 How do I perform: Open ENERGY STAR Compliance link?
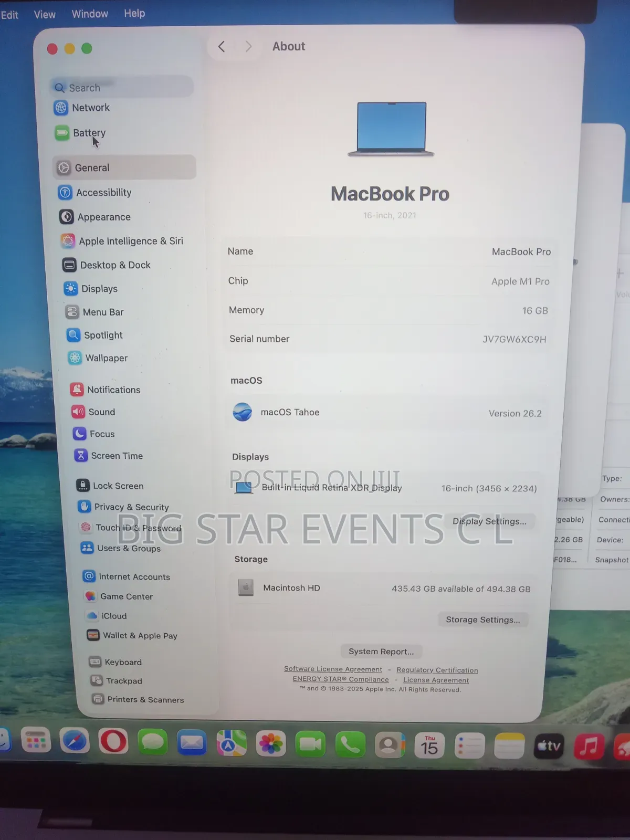coord(341,679)
